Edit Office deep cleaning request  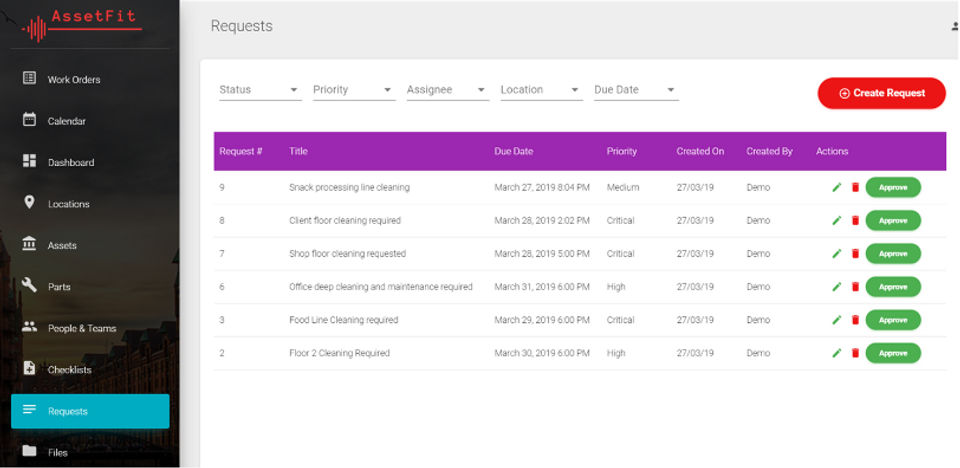[837, 287]
